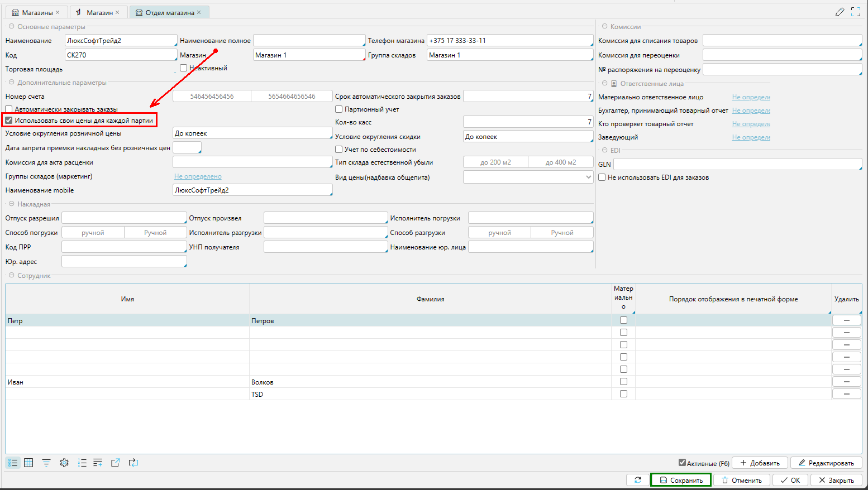
Task: Check Не использовать EDI для заказов
Action: [x=602, y=177]
